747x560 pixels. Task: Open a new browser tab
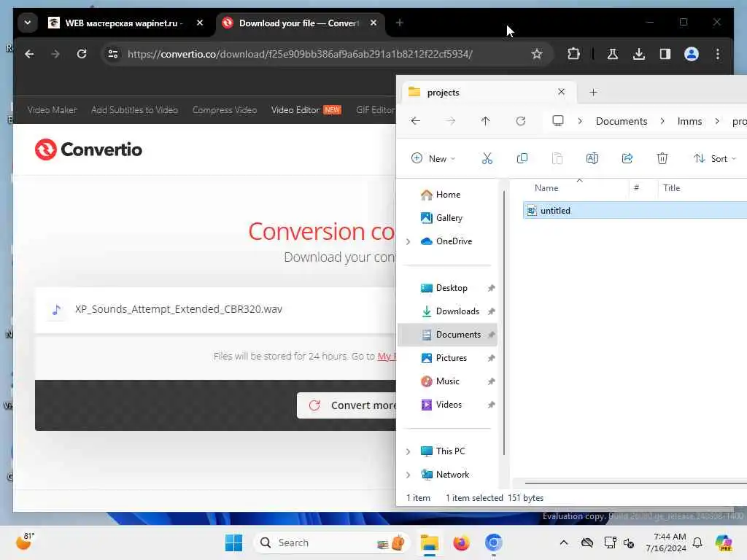(400, 23)
